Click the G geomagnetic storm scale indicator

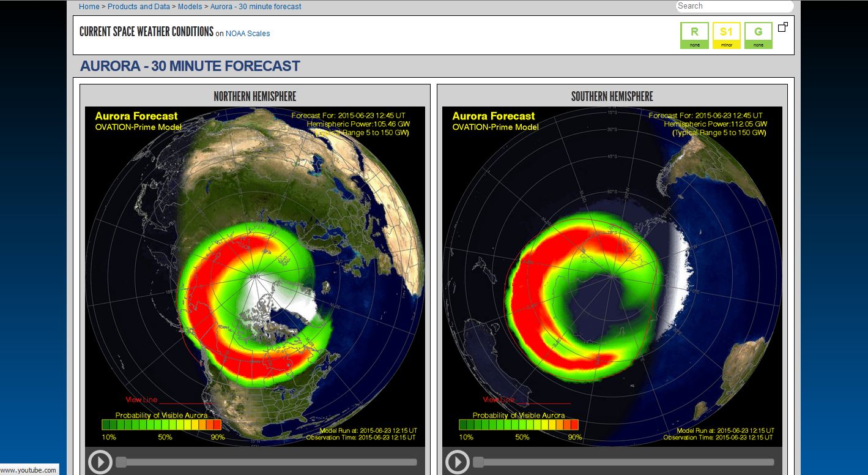pos(758,36)
